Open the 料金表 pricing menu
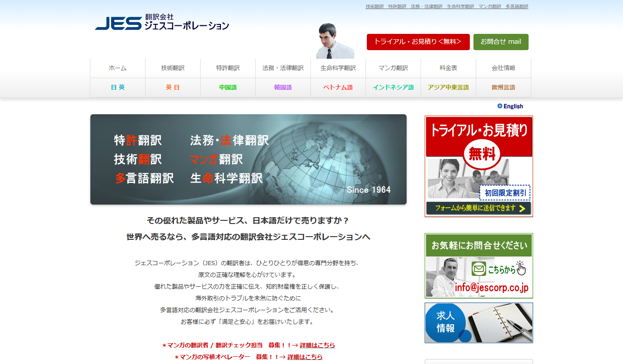The height and width of the screenshot is (364, 623). point(448,68)
